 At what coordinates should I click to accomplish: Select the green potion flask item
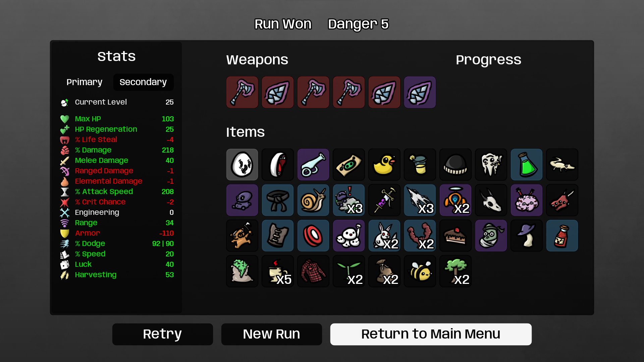click(x=526, y=165)
